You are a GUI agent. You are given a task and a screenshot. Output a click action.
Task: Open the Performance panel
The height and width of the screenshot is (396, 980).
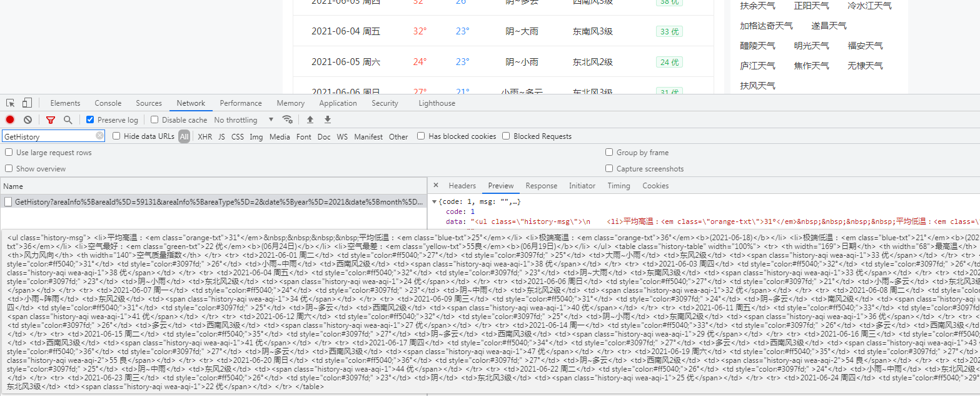(241, 103)
